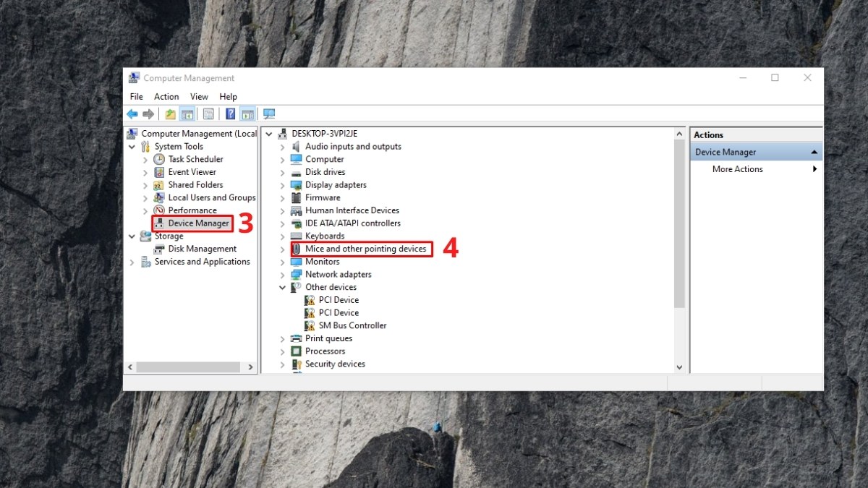868x488 pixels.
Task: Click the Keyboards icon
Action: 296,236
